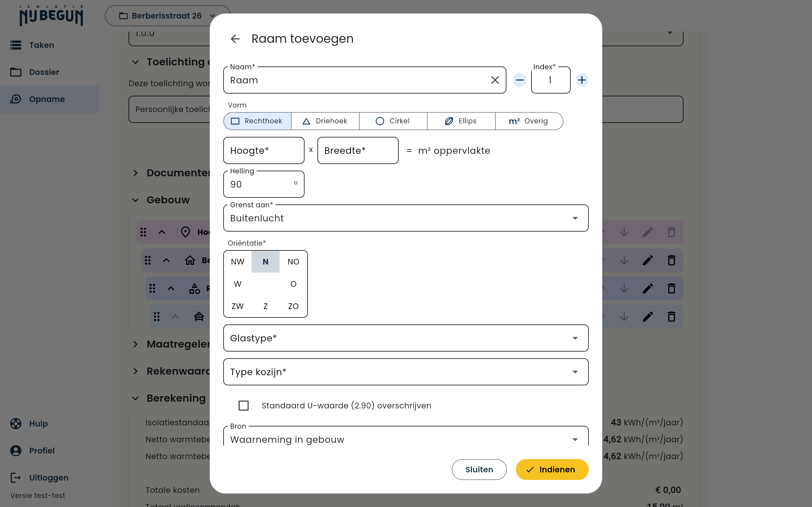Set orientation to ZO

pos(293,306)
